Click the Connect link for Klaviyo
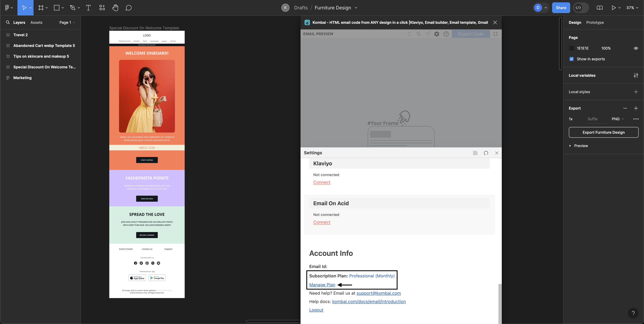The height and width of the screenshot is (324, 644). point(322,183)
